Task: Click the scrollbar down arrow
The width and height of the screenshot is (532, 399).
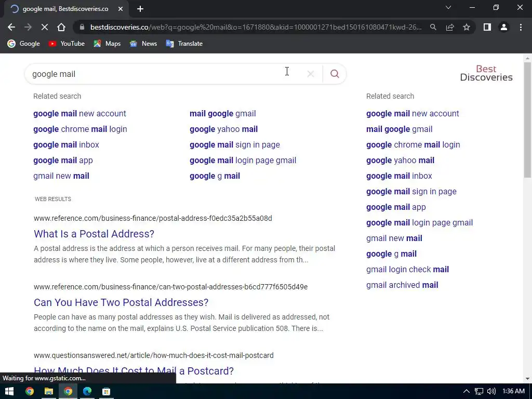Action: point(527,379)
